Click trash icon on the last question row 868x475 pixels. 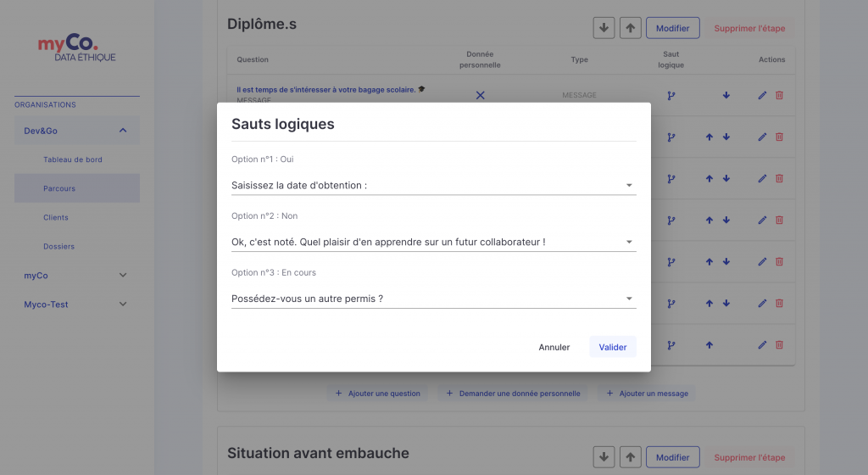pos(779,345)
